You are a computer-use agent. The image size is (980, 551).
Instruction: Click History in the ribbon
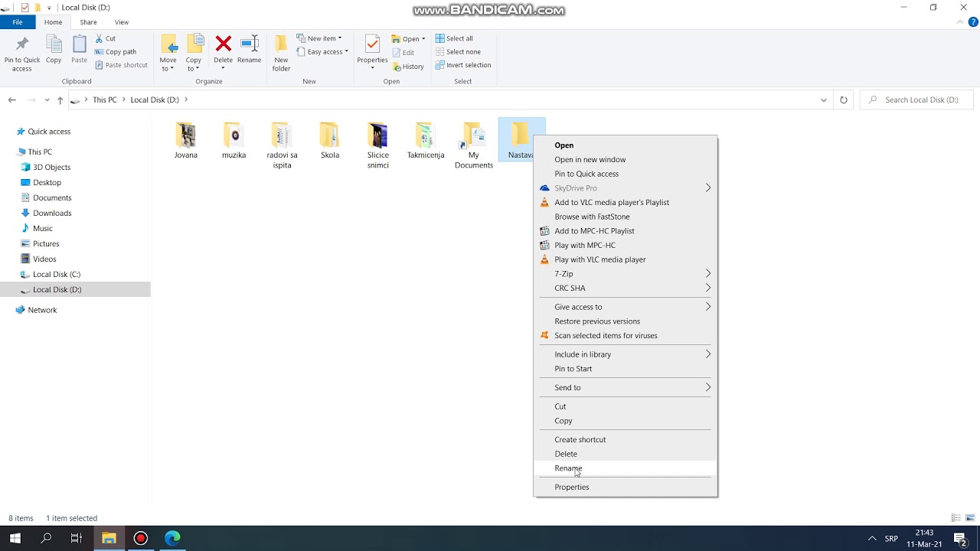(408, 67)
